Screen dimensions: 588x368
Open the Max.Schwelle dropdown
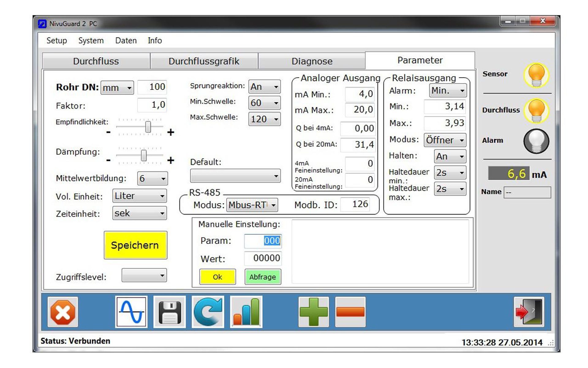pyautogui.click(x=265, y=119)
